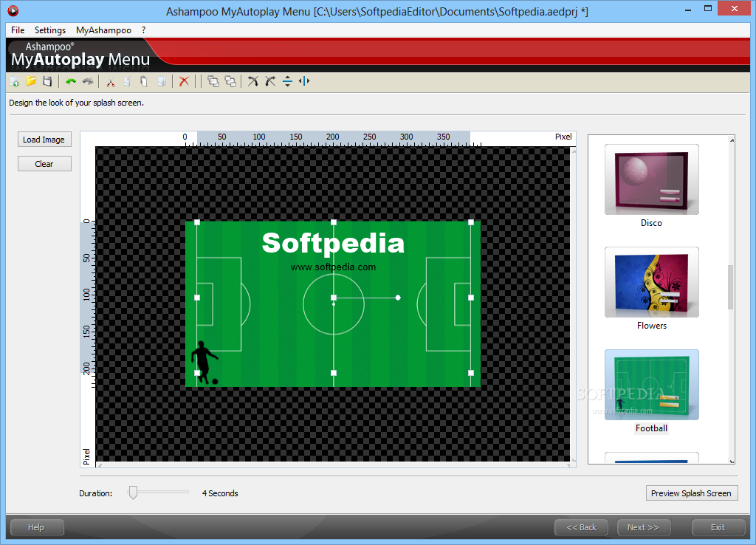The height and width of the screenshot is (545, 756).
Task: Rotate object right with crossed-arrow icon
Action: [253, 81]
